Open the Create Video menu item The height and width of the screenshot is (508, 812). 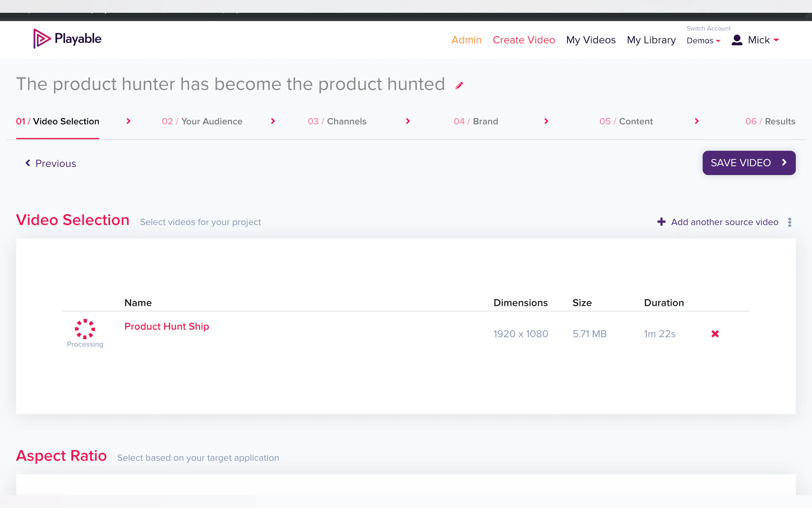[x=524, y=40]
